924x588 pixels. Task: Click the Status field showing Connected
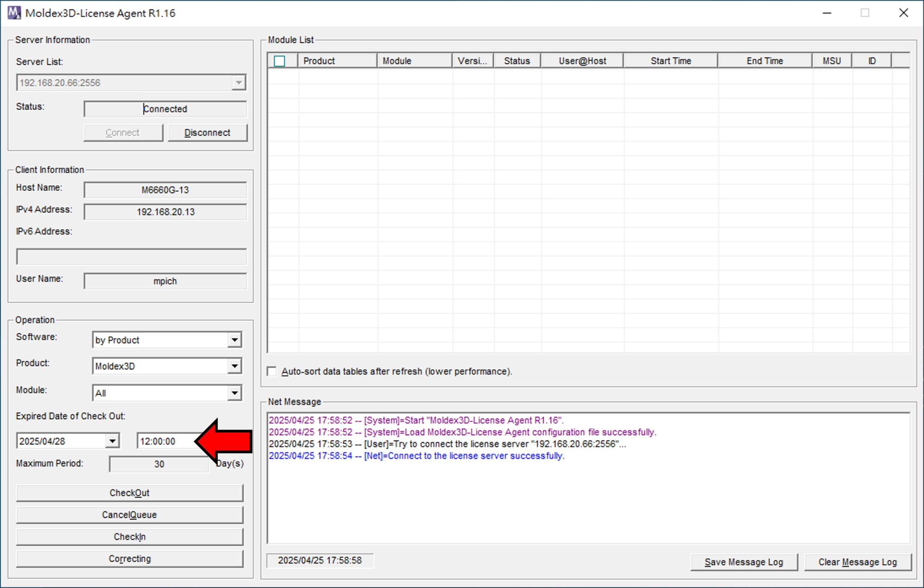coord(165,109)
